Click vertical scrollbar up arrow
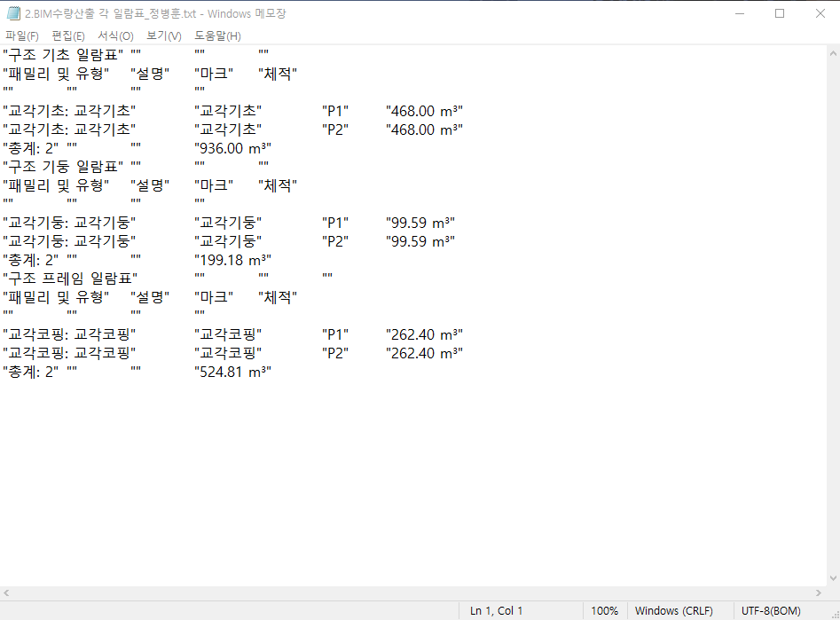Image resolution: width=840 pixels, height=620 pixels. pyautogui.click(x=833, y=53)
